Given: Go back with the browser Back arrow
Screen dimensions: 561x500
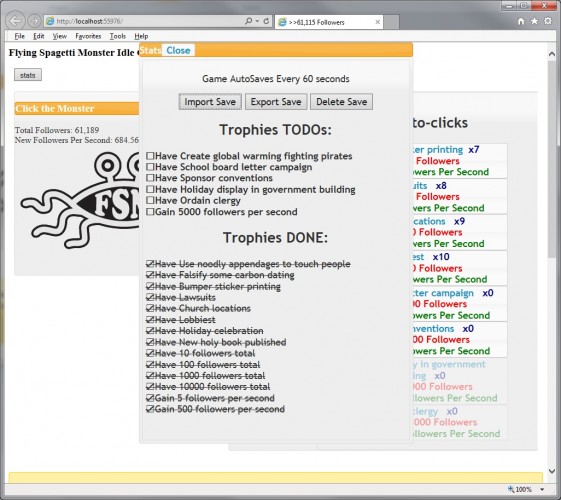Looking at the screenshot, I should click(15, 21).
